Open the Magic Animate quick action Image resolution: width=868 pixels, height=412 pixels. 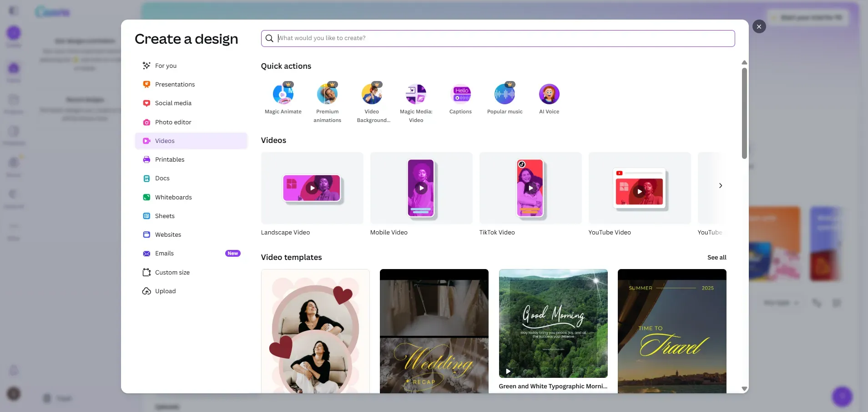point(283,98)
